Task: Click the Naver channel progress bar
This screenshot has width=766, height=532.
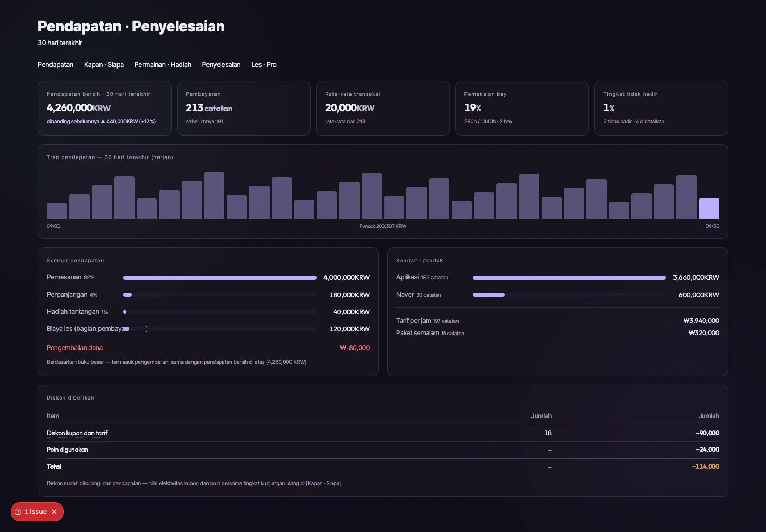Action: [x=569, y=295]
